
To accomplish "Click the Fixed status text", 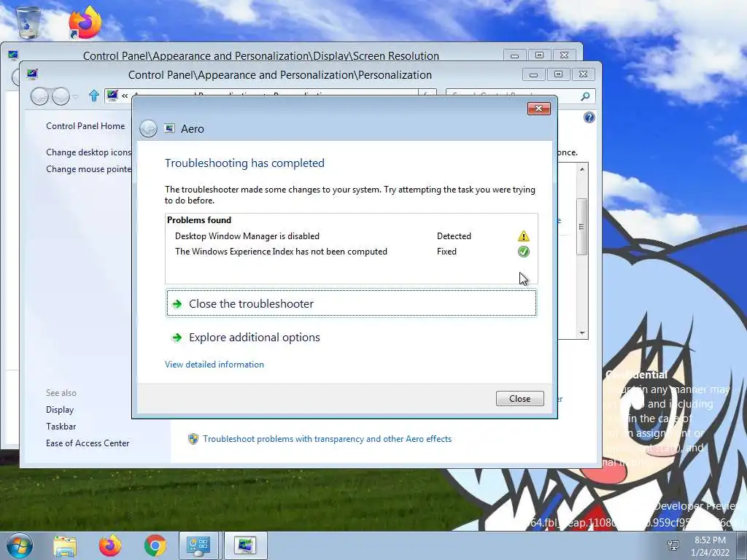I will tap(446, 252).
